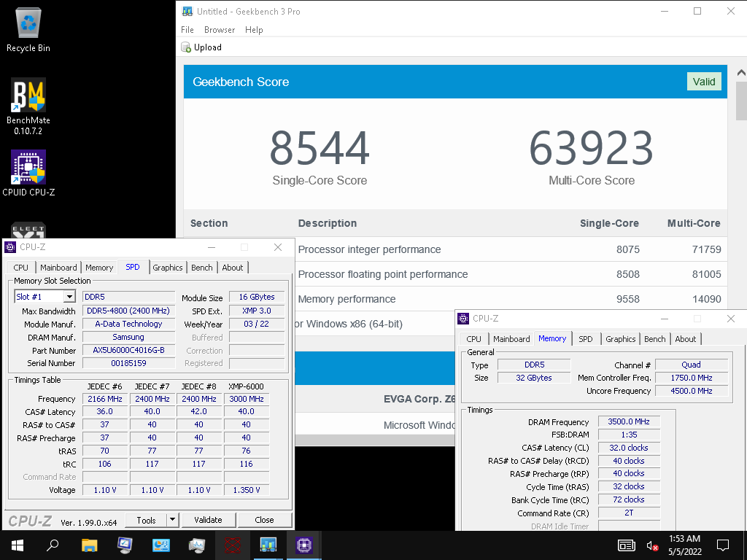Viewport: 747px width, 560px height.
Task: Open the Windows Start menu
Action: (18, 545)
